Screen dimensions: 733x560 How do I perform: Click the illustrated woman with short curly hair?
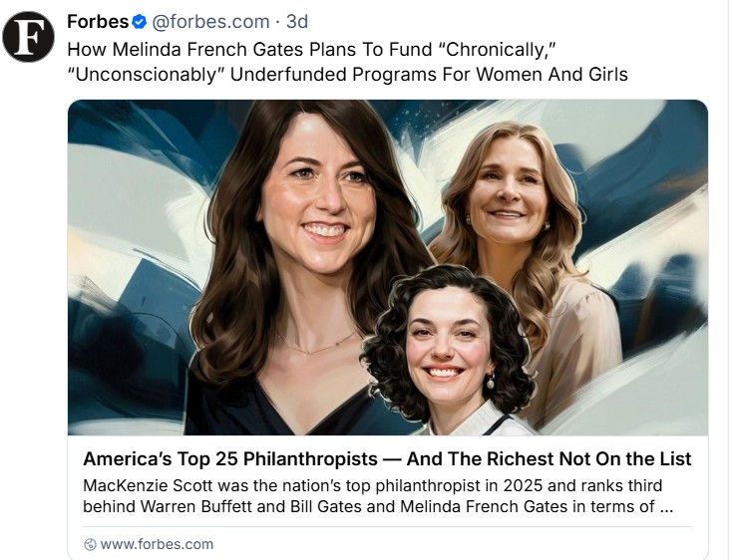(447, 339)
